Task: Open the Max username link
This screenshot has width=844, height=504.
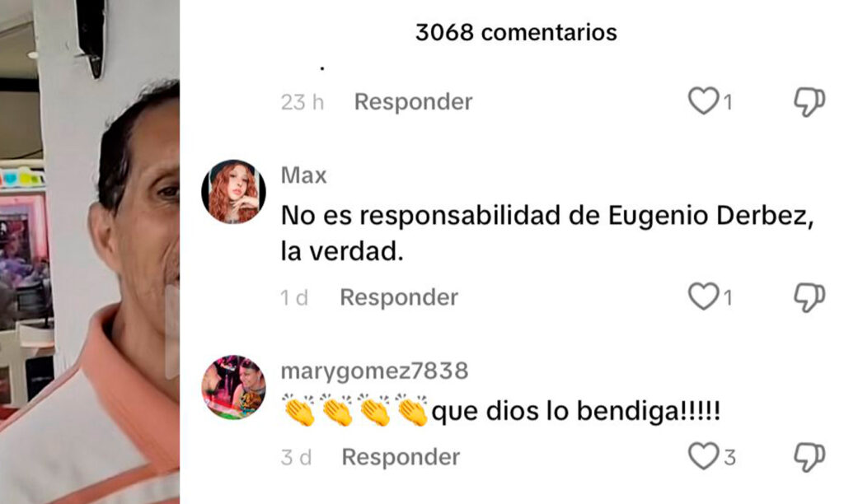Action: pyautogui.click(x=303, y=175)
